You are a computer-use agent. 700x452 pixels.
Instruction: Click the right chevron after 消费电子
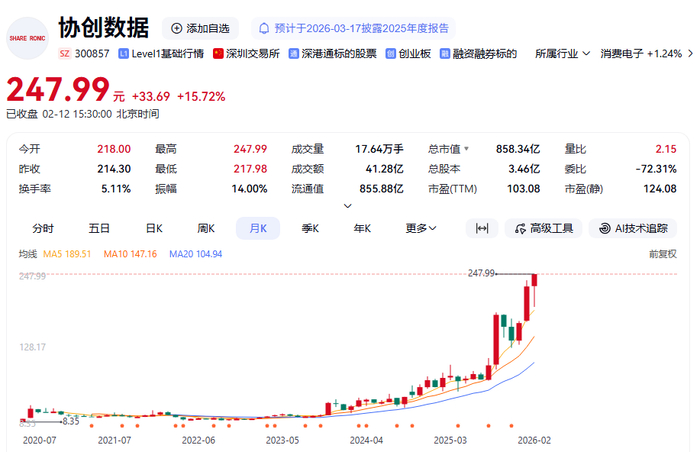pos(691,54)
